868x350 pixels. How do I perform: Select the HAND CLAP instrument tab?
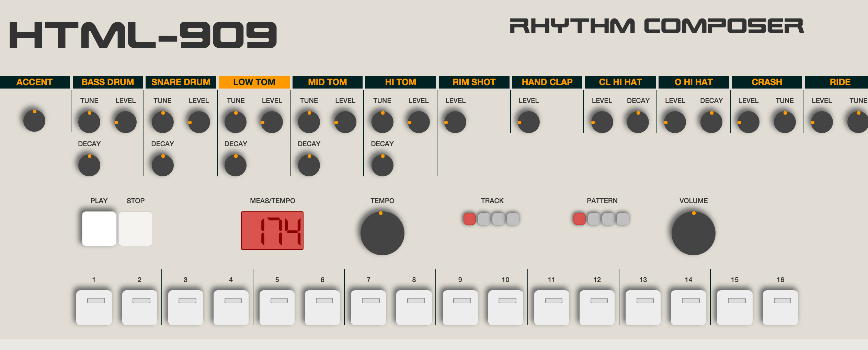[x=547, y=82]
